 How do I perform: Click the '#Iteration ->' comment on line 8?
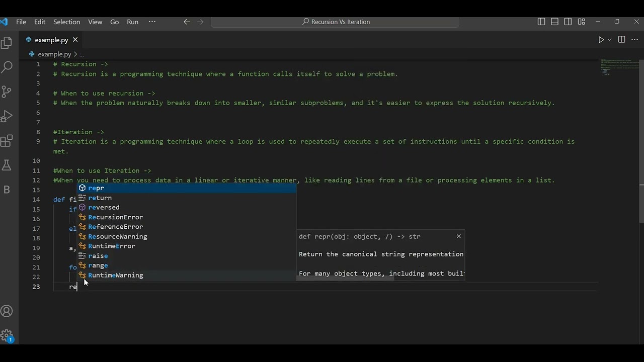click(78, 132)
